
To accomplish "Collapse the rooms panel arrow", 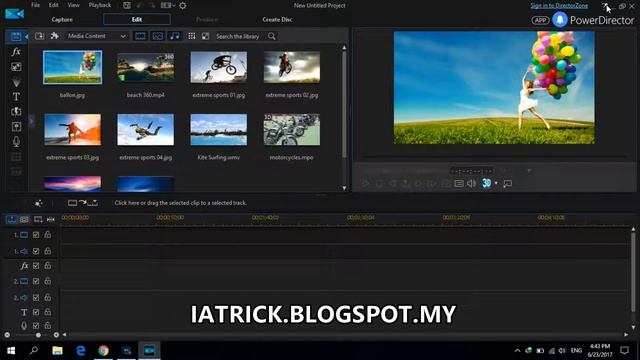I will [x=27, y=36].
